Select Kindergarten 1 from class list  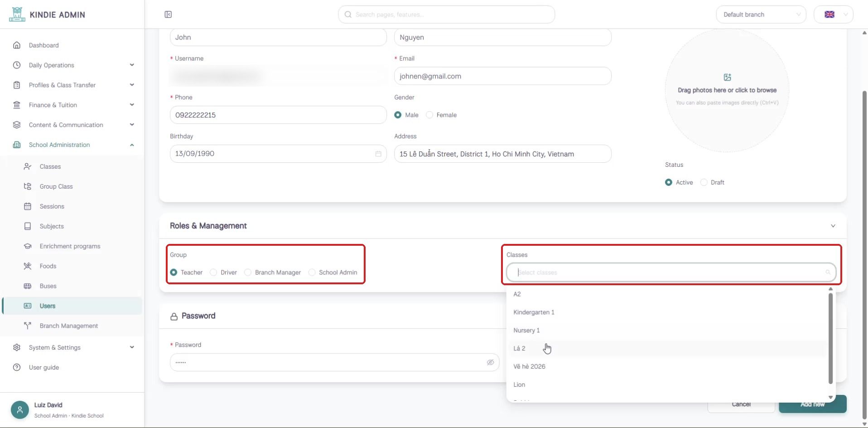pyautogui.click(x=668, y=312)
